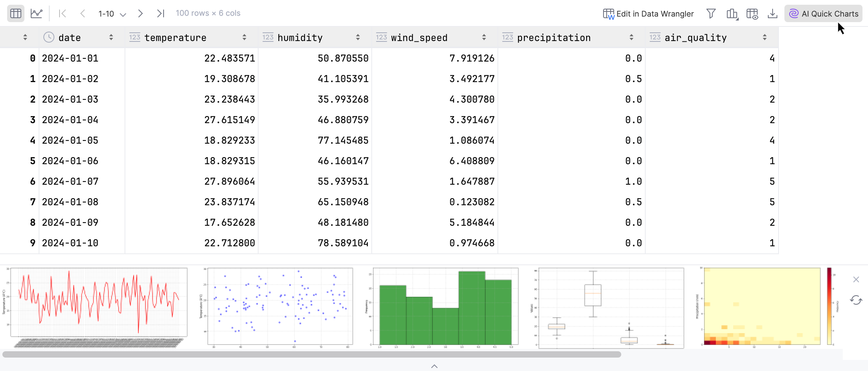Expand the bottom panel chevron

click(x=434, y=366)
